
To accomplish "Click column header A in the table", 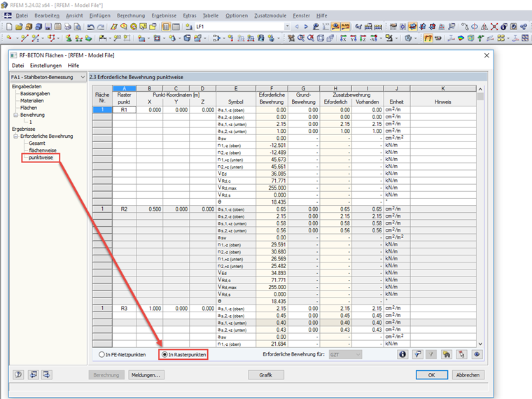I will pos(124,89).
